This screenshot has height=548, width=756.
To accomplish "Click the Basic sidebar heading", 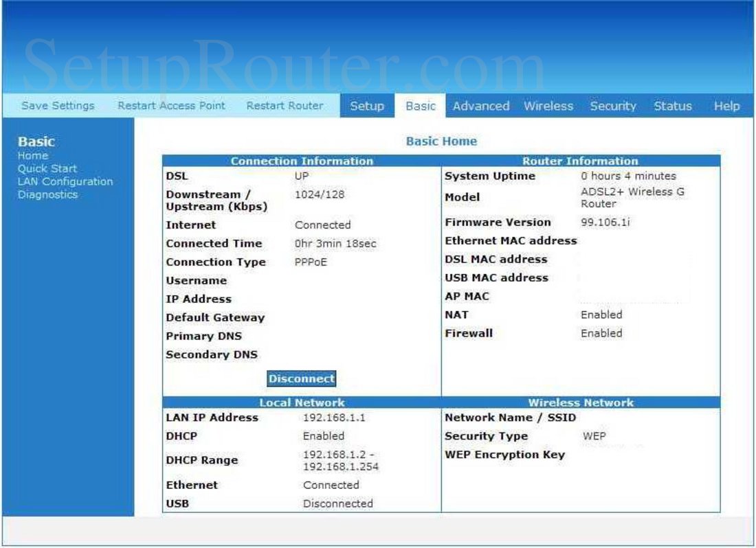I will click(36, 141).
